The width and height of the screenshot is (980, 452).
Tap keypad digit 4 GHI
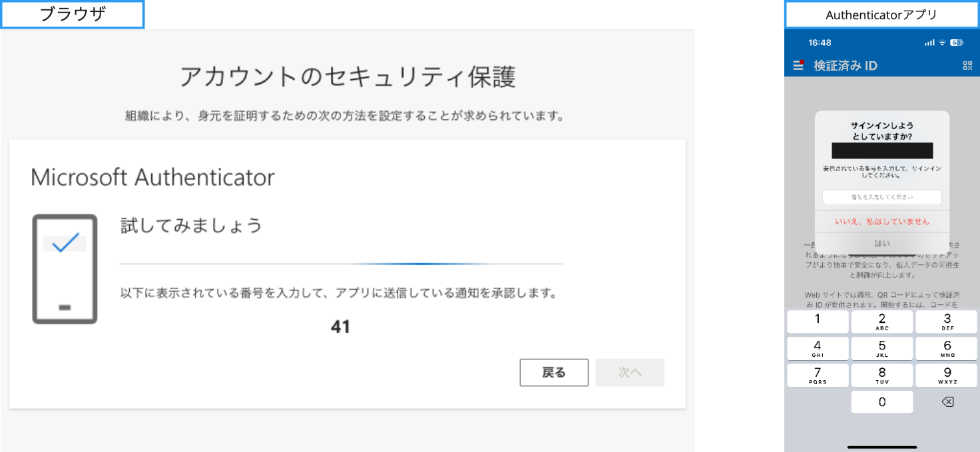[x=818, y=348]
